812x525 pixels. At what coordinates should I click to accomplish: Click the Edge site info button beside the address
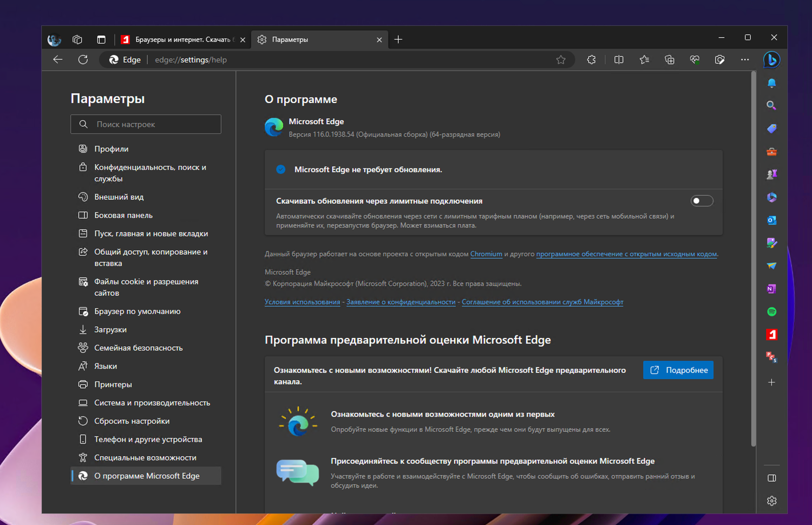pyautogui.click(x=125, y=60)
